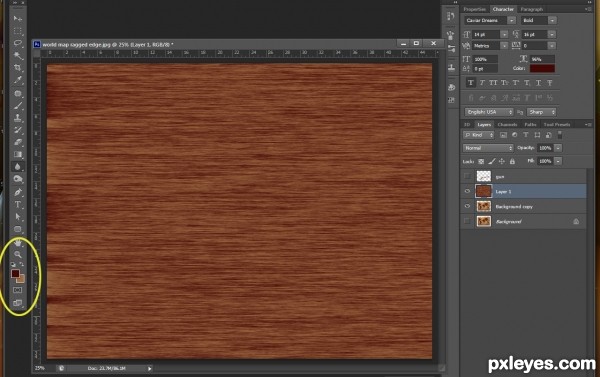Open the Character text color swatch
600x377 pixels.
pos(542,69)
